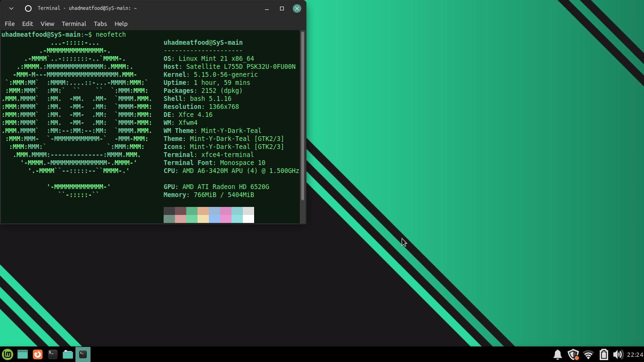The width and height of the screenshot is (644, 362).
Task: Open the File menu of the terminal
Action: point(9,24)
